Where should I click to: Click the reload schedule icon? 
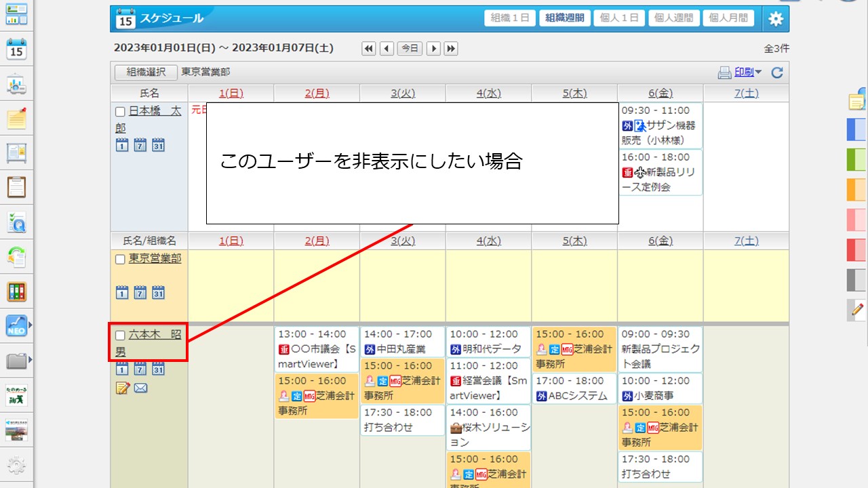[777, 73]
